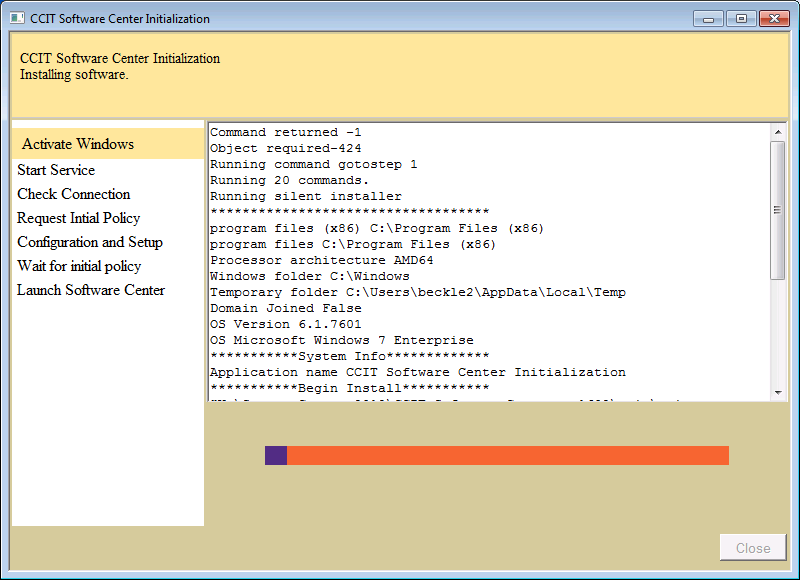Select the Start Service step

point(56,170)
